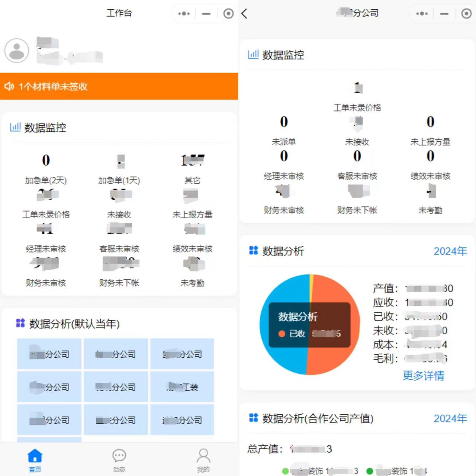Open the 首页 home tab
476x476 pixels.
tap(35, 460)
